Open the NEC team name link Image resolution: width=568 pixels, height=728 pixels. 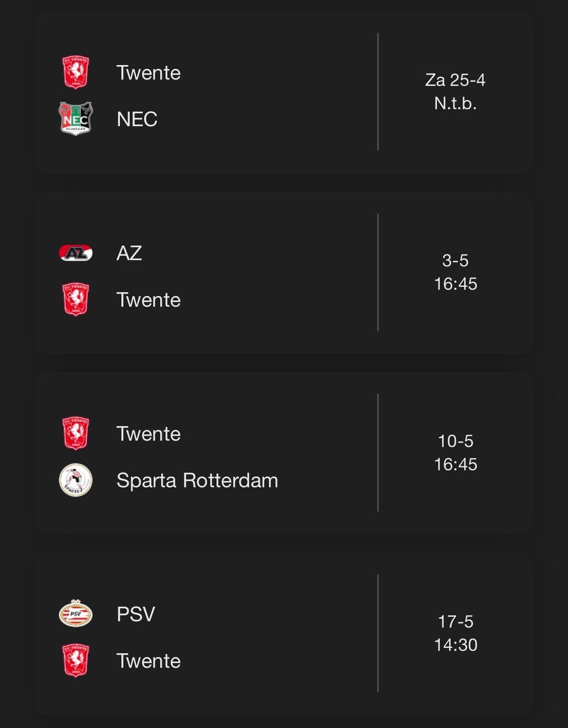(137, 119)
